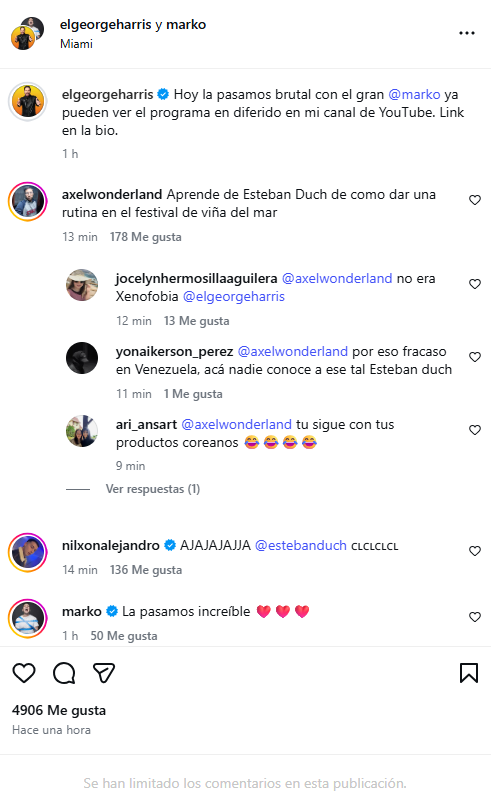Open the @estebanduch mention link
Viewport: 491px width, 808px height.
click(x=301, y=546)
